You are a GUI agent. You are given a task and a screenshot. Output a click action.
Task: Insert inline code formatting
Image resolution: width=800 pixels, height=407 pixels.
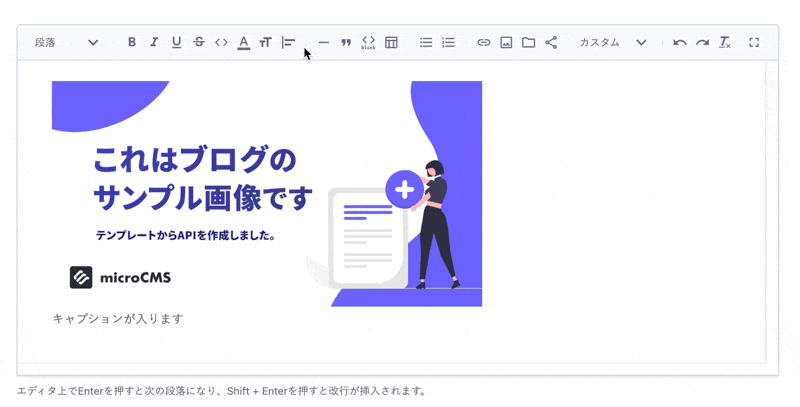(x=221, y=43)
